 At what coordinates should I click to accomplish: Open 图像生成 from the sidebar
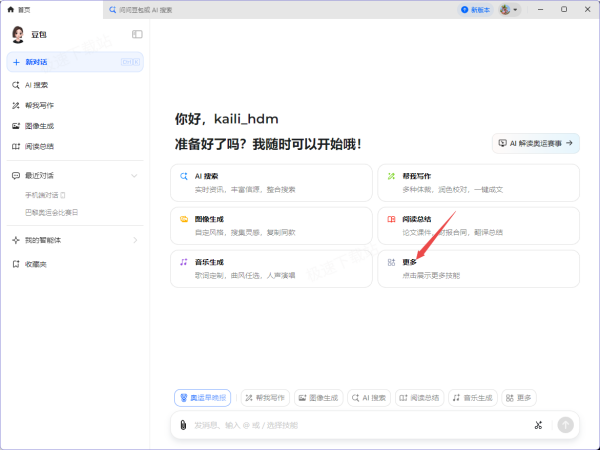39,126
